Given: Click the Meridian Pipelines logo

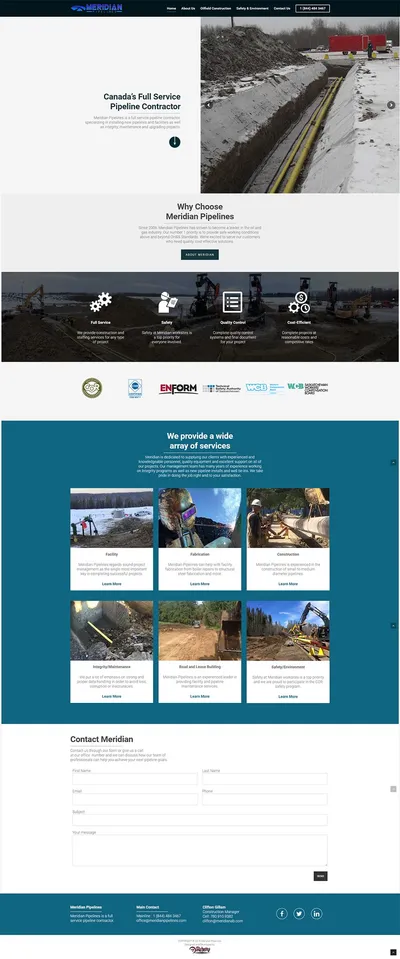Looking at the screenshot, I should pyautogui.click(x=97, y=8).
